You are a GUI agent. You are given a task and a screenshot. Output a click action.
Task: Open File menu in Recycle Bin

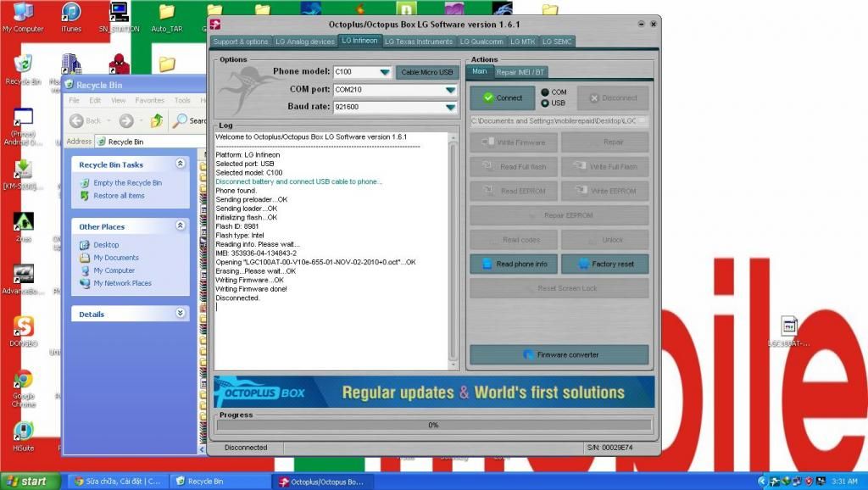click(x=75, y=100)
